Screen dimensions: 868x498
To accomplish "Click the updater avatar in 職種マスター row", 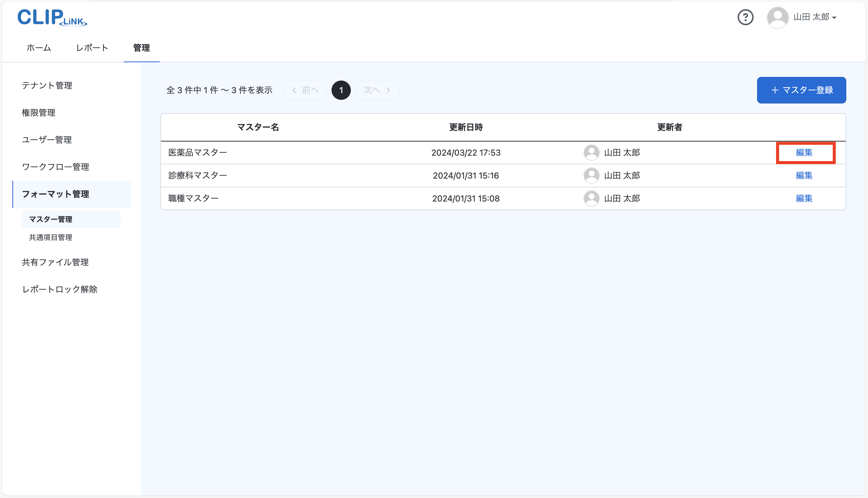I will [591, 198].
